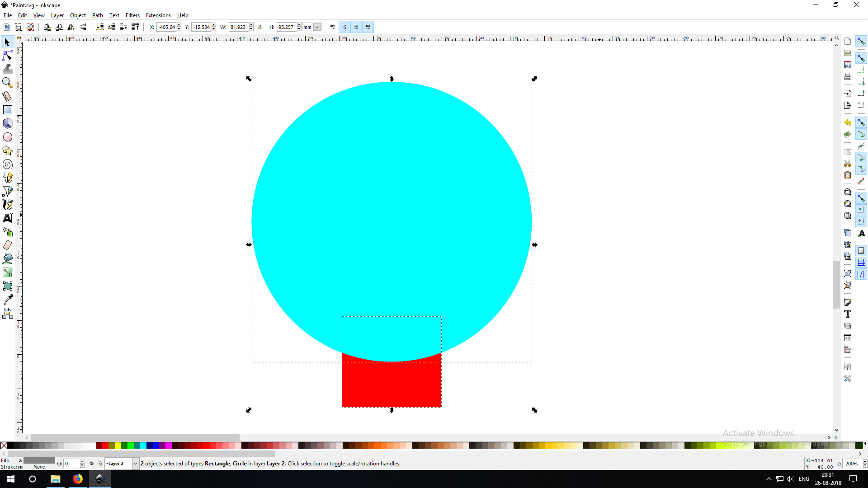Toggle master snapping button at top
868x488 pixels.
pos(861,41)
